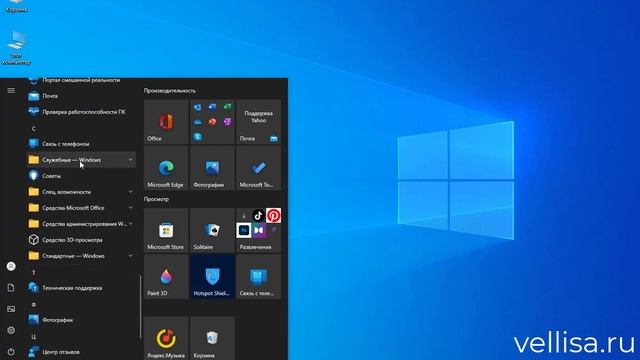Open Техническая поддержка app
The height and width of the screenshot is (360, 640).
pyautogui.click(x=81, y=288)
